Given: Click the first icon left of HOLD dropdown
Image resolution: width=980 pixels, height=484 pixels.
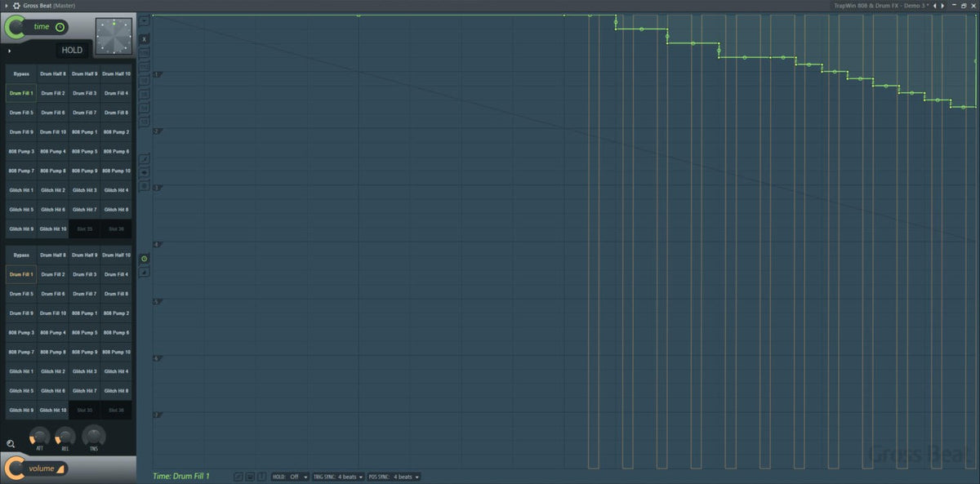Looking at the screenshot, I should 238,477.
